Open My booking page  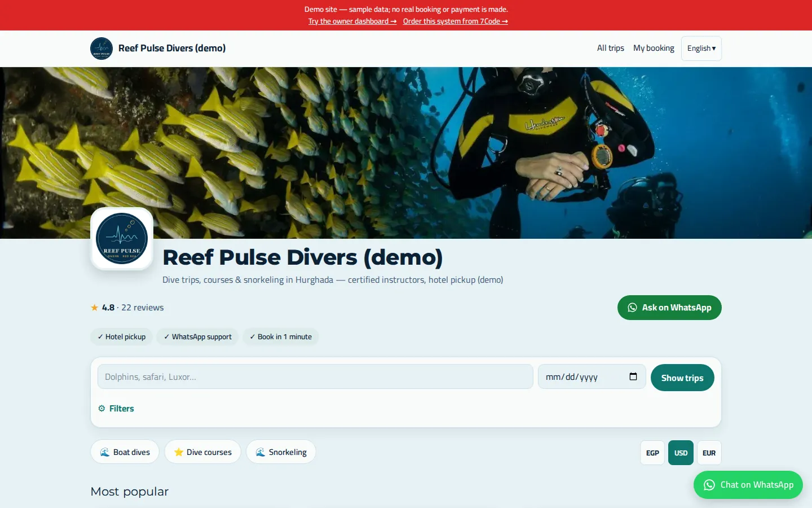(x=654, y=48)
